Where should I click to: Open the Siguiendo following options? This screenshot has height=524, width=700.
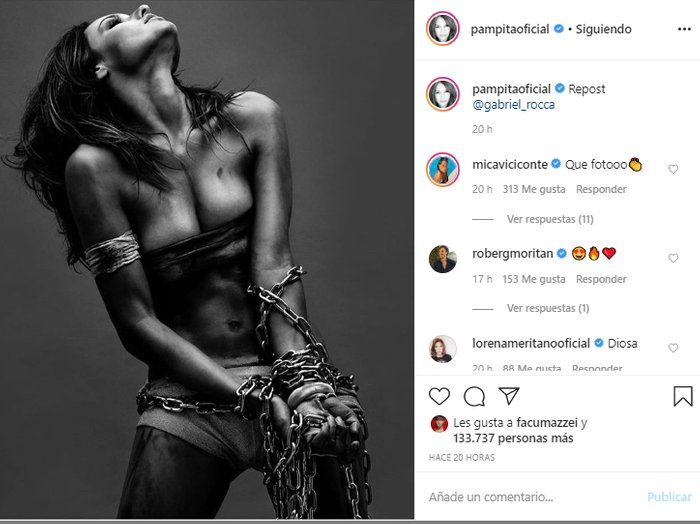(x=599, y=29)
